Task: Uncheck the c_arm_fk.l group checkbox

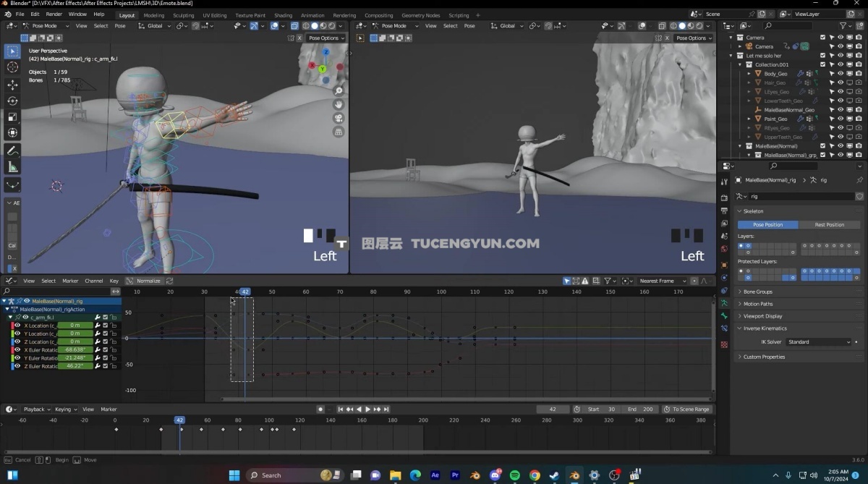Action: coord(106,318)
